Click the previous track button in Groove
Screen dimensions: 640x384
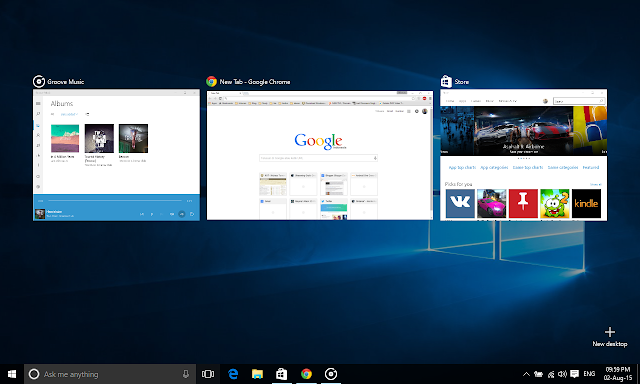coord(142,214)
